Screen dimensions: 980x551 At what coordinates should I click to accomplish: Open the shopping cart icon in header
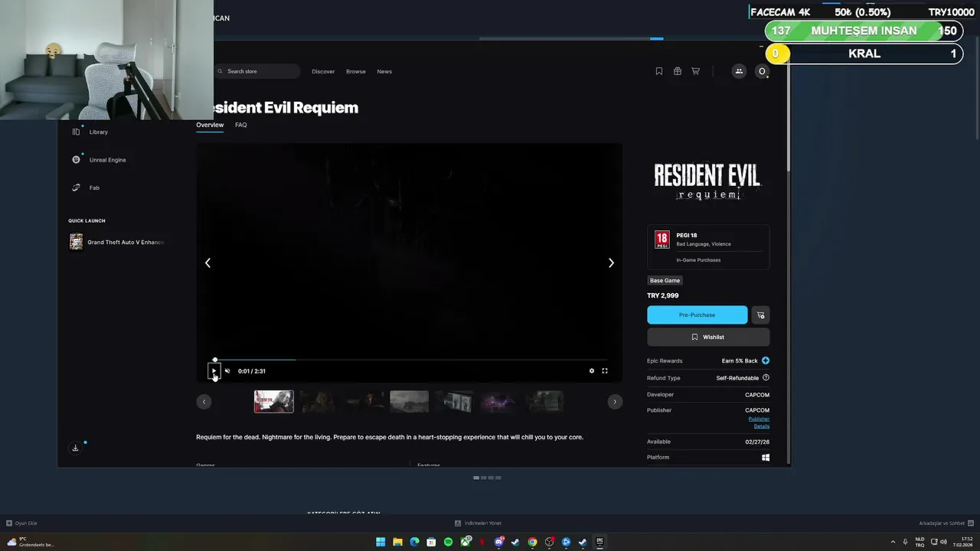pyautogui.click(x=696, y=71)
